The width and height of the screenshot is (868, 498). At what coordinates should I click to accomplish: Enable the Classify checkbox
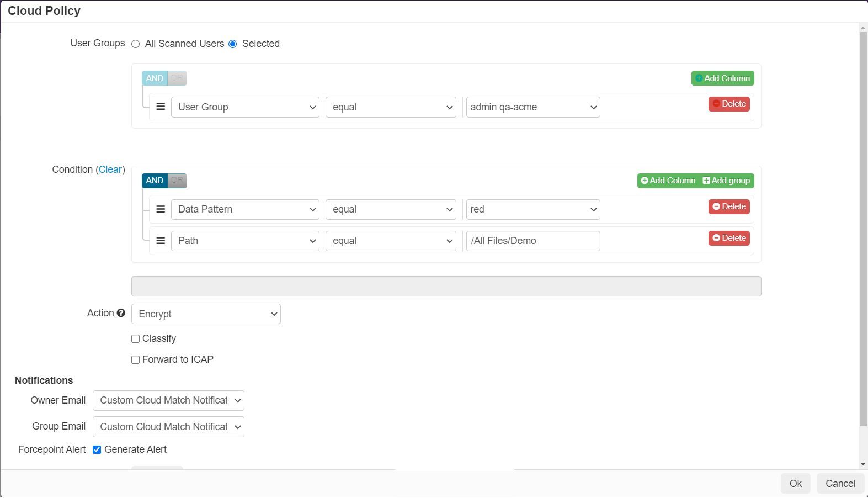pyautogui.click(x=135, y=339)
